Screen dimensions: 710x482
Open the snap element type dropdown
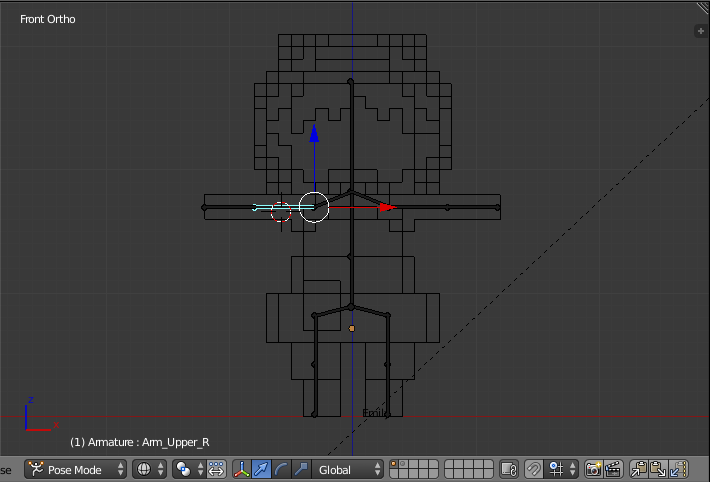561,469
